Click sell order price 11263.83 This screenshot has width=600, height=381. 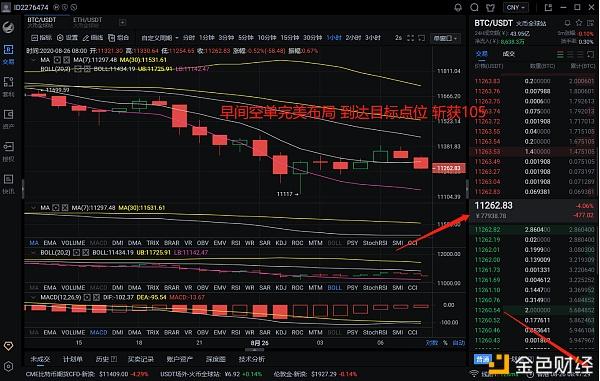pyautogui.click(x=487, y=81)
